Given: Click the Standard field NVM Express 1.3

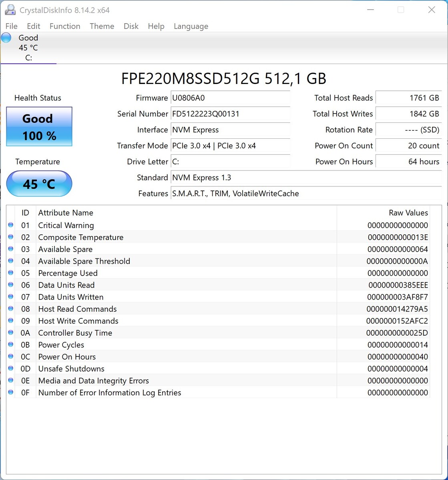Looking at the screenshot, I should 306,178.
